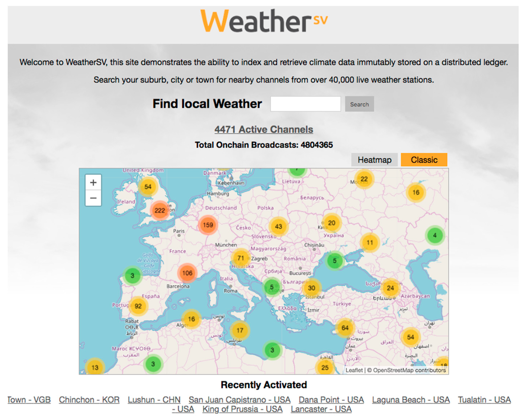Viewport: 525px width, 420px height.
Task: Open San Juan Capistrano - USA link
Action: coord(240,400)
